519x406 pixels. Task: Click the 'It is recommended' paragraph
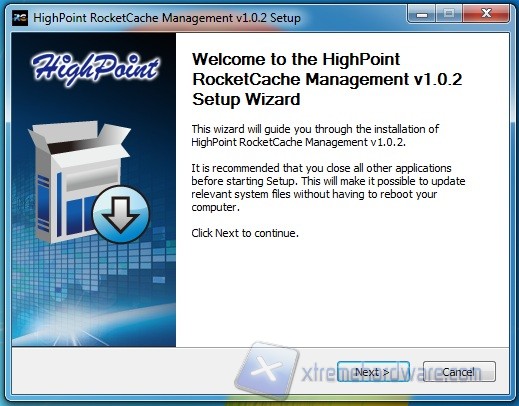click(x=328, y=187)
